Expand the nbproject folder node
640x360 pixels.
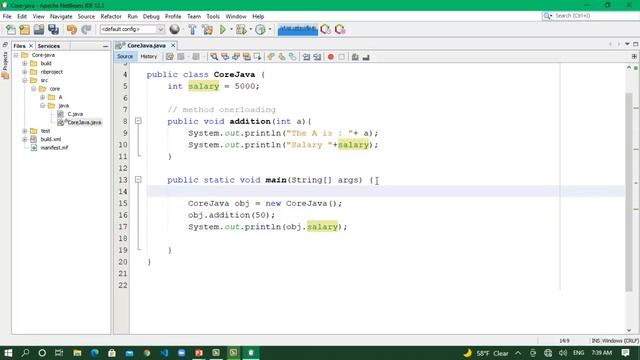coord(25,72)
